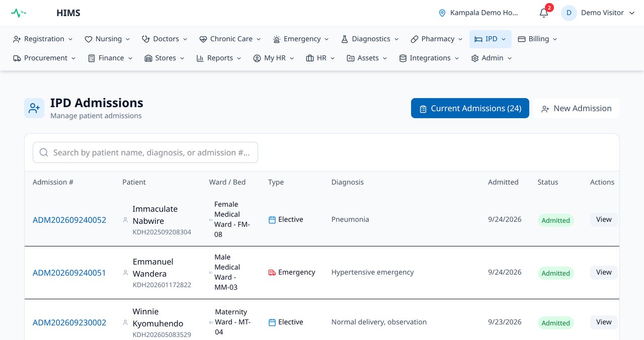Image resolution: width=644 pixels, height=340 pixels.
Task: Open the Procurement menu
Action: click(x=44, y=58)
